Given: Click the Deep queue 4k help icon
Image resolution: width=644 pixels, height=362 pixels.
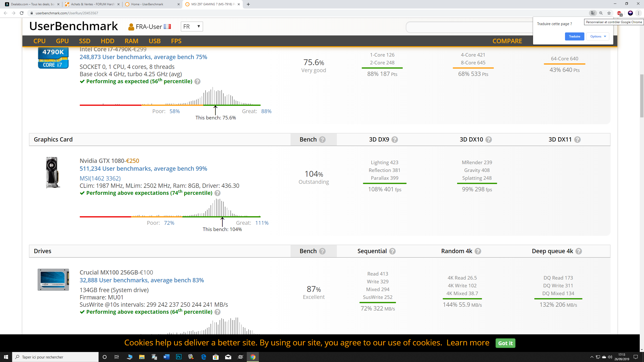Looking at the screenshot, I should click(579, 251).
